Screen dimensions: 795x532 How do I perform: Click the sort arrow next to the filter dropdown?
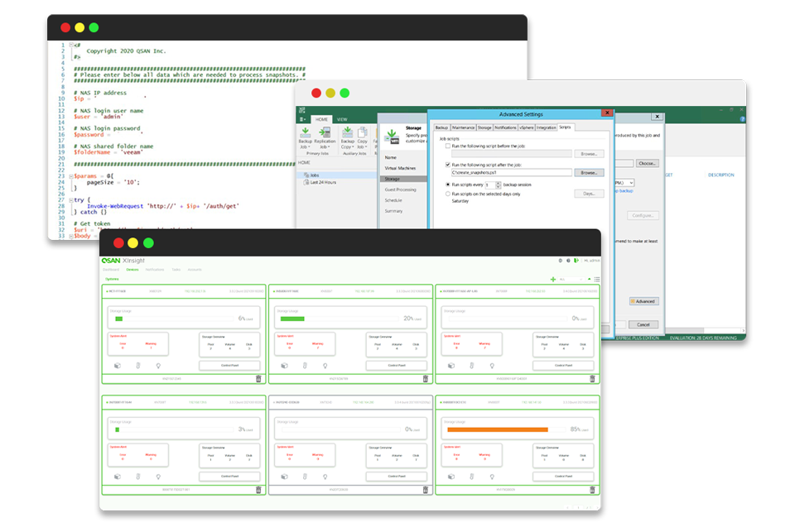[x=589, y=279]
